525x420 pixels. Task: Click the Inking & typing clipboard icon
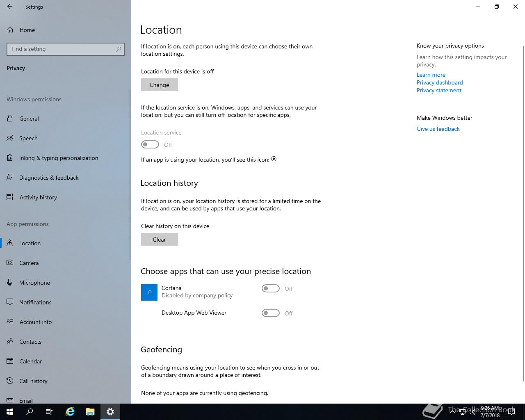(x=10, y=158)
